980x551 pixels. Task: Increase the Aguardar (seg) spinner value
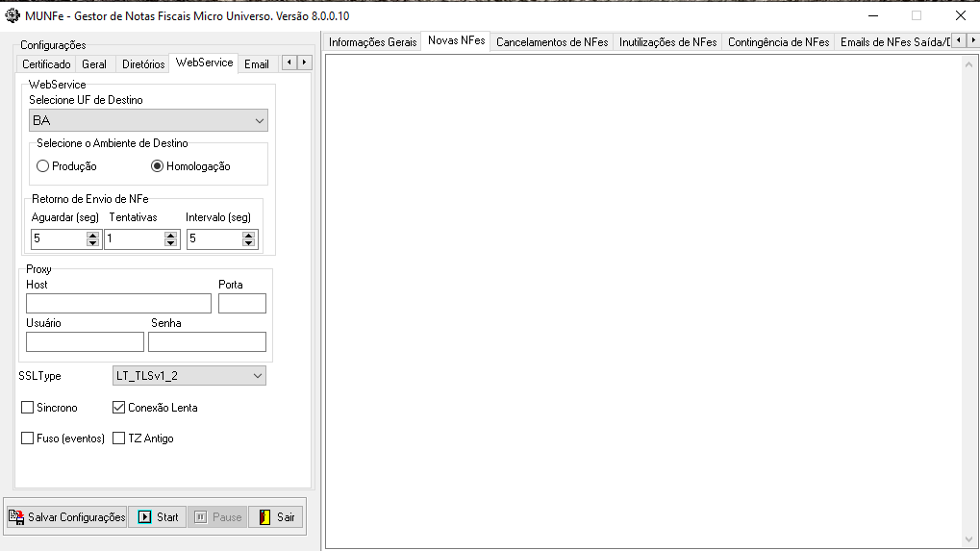93,235
